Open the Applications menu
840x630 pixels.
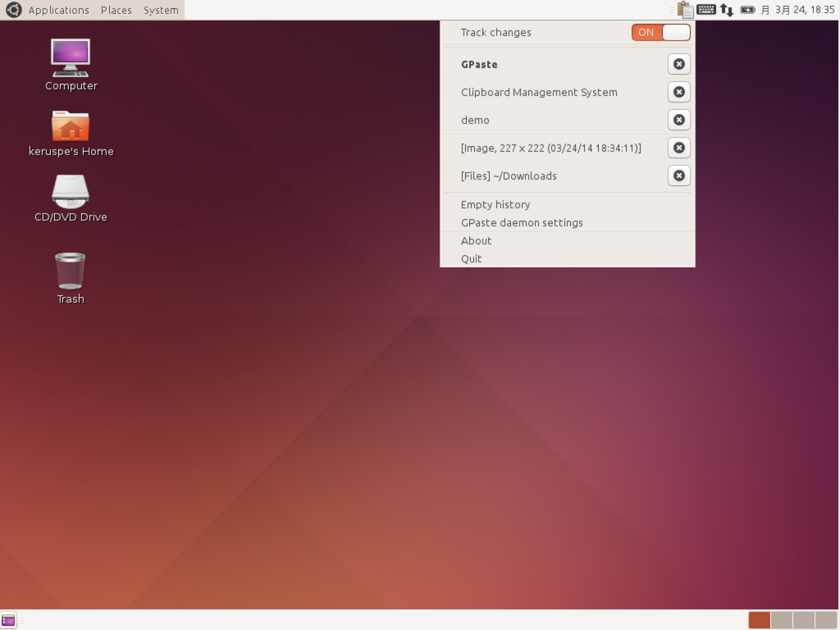pos(58,10)
